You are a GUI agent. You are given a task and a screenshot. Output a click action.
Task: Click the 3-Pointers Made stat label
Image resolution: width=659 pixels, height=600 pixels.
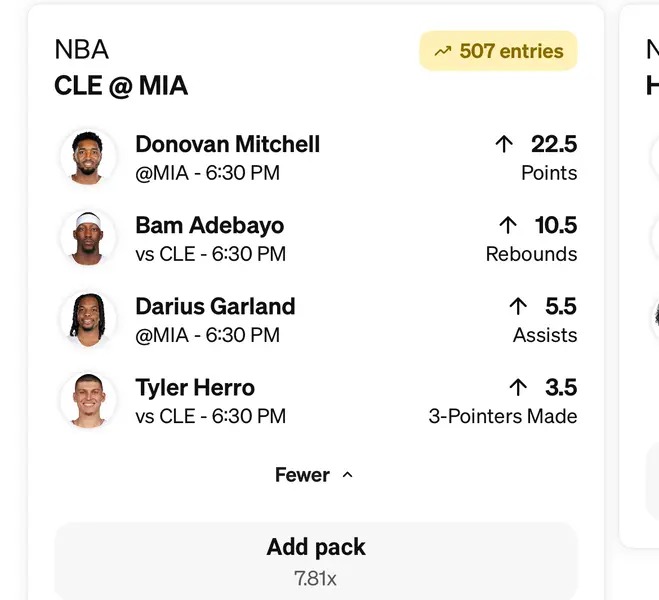502,416
